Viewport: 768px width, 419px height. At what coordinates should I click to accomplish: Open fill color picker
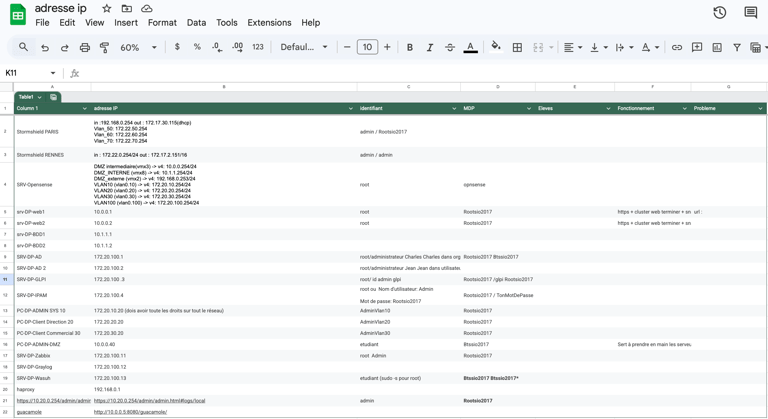coord(496,47)
